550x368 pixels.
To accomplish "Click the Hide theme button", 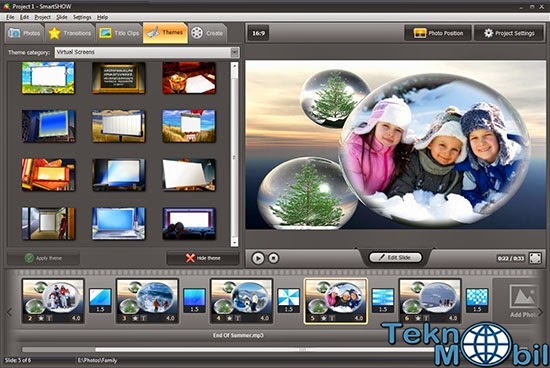I will coord(203,258).
